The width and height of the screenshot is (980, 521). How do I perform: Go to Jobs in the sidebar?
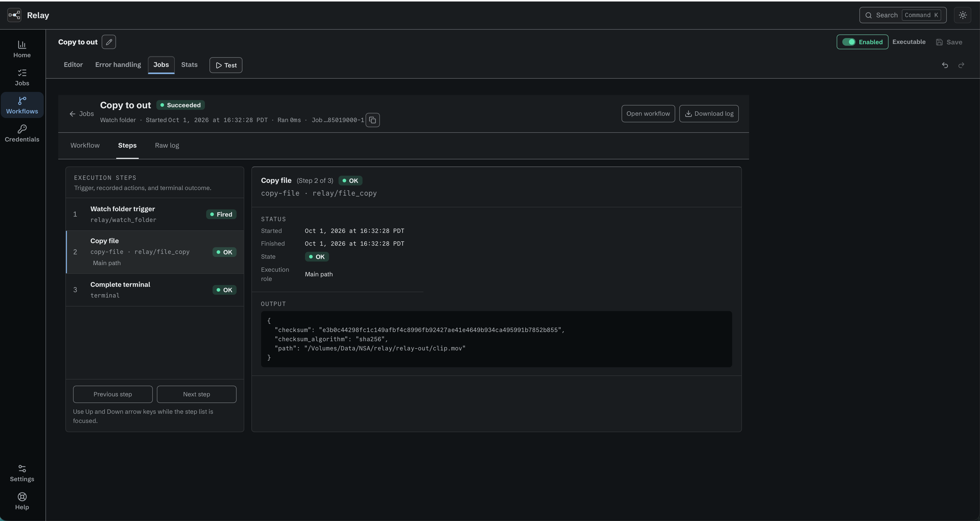pos(22,78)
